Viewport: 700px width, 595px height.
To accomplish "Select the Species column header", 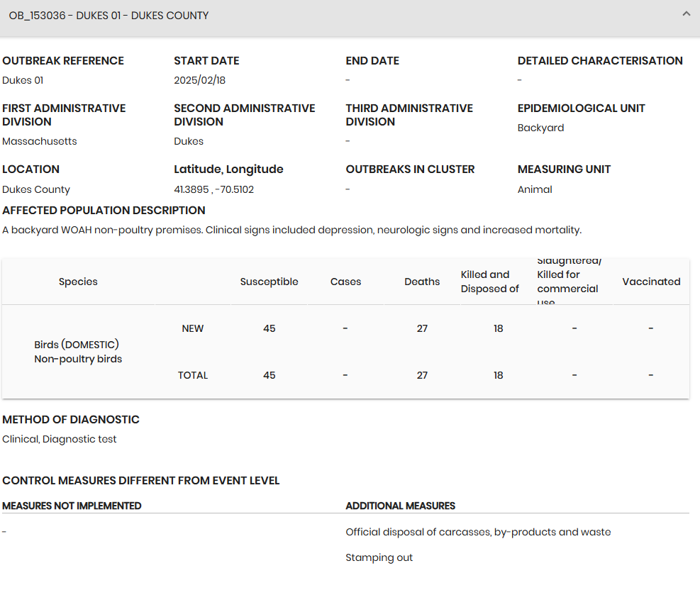I will point(78,282).
